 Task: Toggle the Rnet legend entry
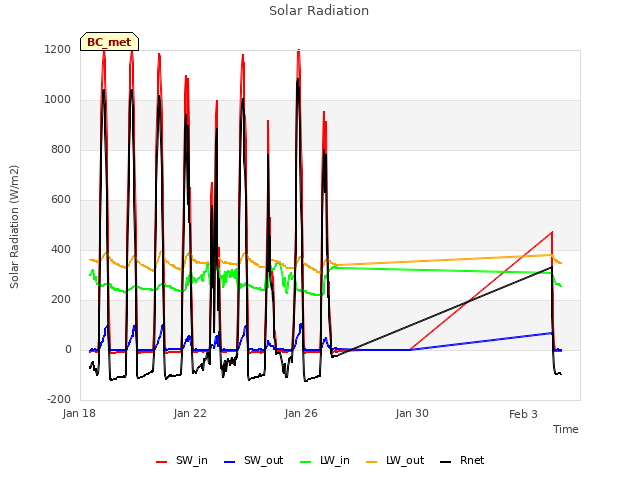(462, 461)
